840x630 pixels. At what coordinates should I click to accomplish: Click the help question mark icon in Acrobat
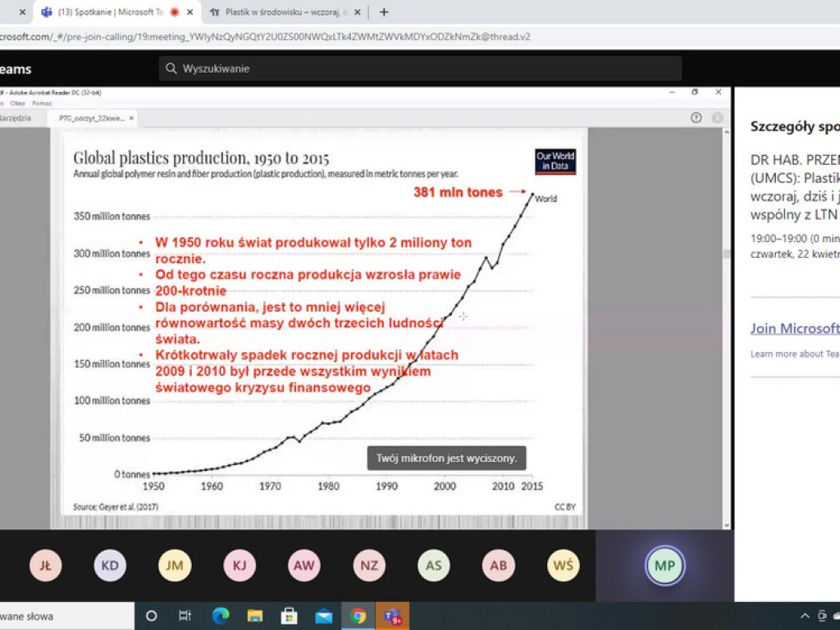tap(696, 118)
